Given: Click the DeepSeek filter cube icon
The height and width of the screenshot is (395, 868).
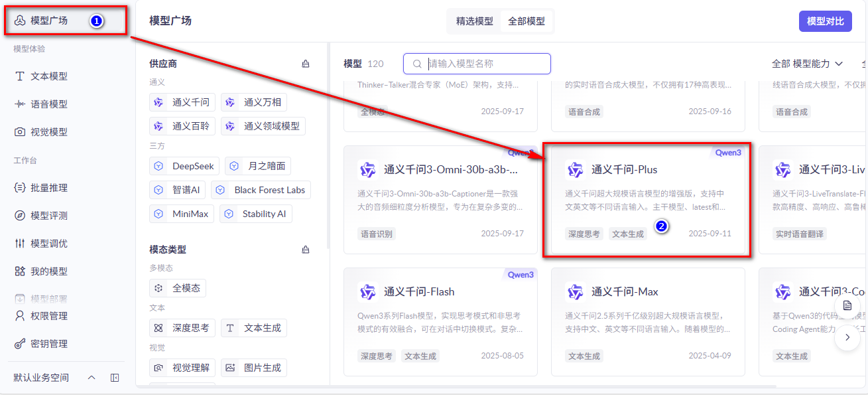Looking at the screenshot, I should tap(158, 166).
